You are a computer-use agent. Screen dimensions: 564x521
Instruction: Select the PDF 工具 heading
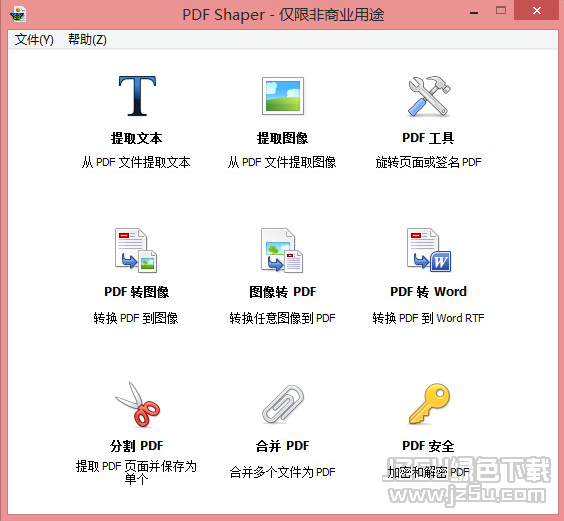(x=428, y=138)
